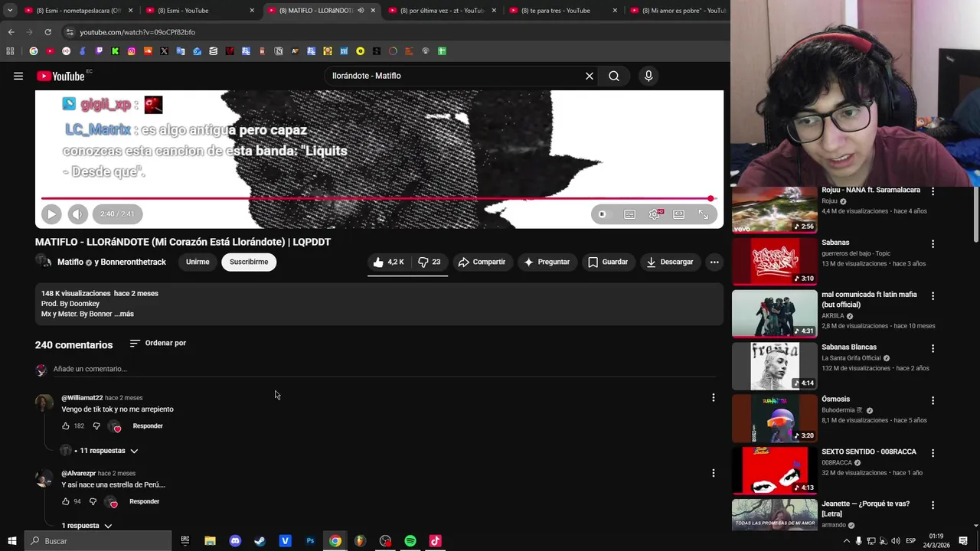Click the end of the red progress bar
Image resolution: width=980 pixels, height=551 pixels.
click(710, 198)
